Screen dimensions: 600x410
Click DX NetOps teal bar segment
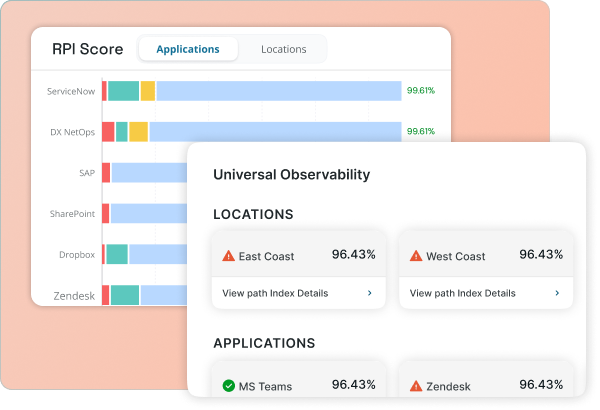(x=122, y=132)
